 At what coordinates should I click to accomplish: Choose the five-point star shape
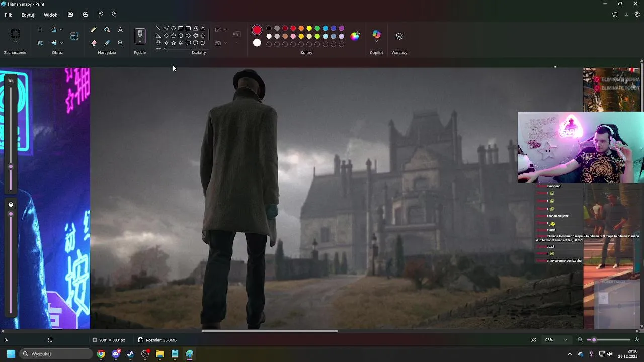(173, 43)
